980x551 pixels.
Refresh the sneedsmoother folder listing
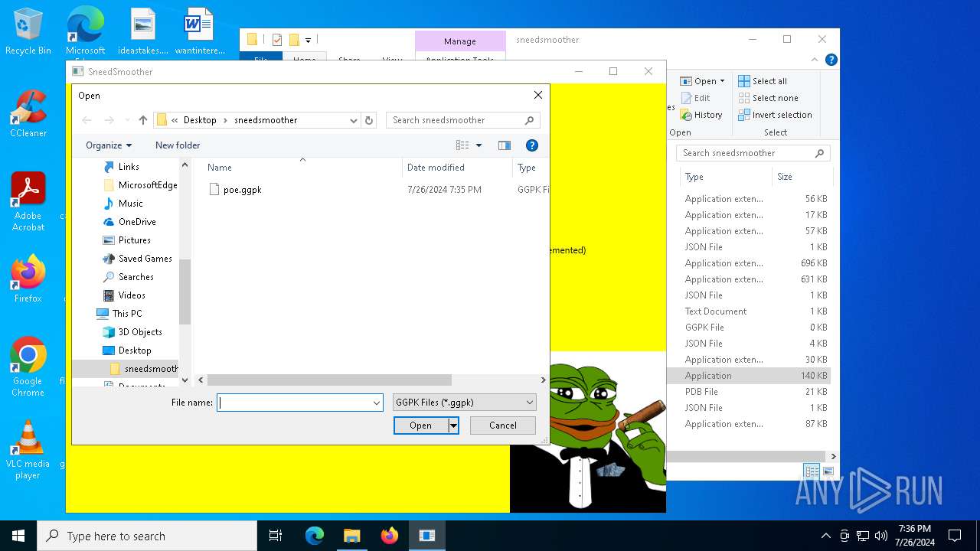(x=369, y=120)
